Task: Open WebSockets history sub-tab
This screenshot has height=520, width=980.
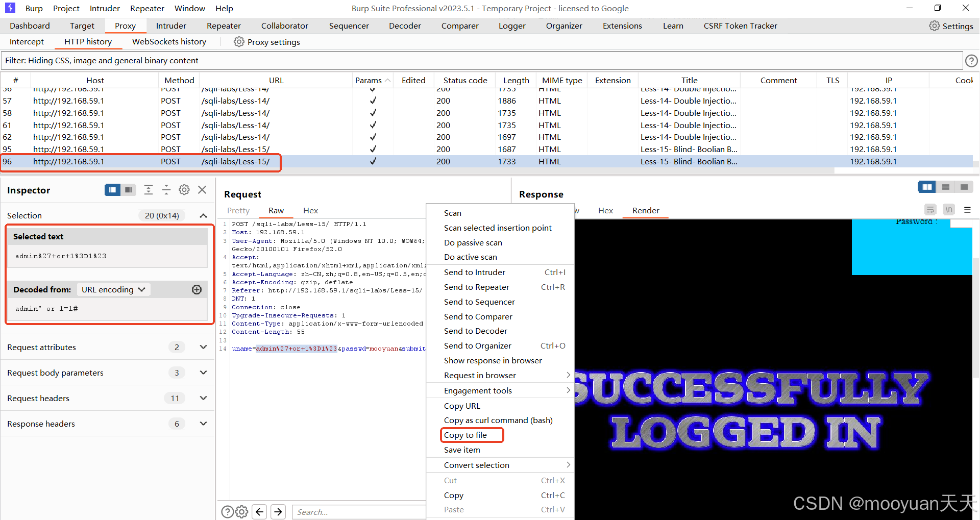Action: 169,42
